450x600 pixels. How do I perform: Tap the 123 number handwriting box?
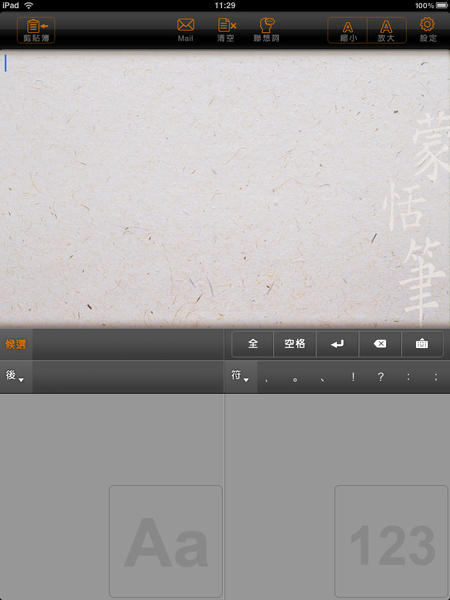tap(391, 541)
